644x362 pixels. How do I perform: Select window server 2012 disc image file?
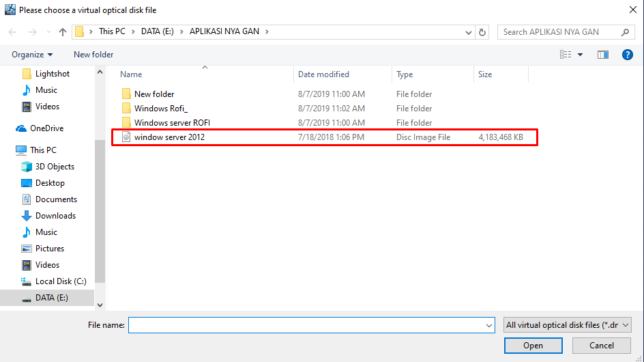pos(325,137)
